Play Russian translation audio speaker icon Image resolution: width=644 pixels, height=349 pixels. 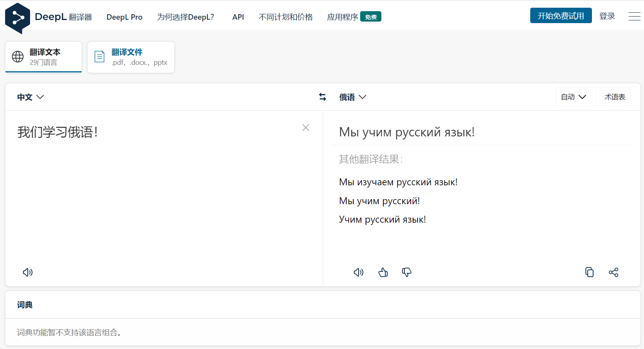(x=359, y=272)
